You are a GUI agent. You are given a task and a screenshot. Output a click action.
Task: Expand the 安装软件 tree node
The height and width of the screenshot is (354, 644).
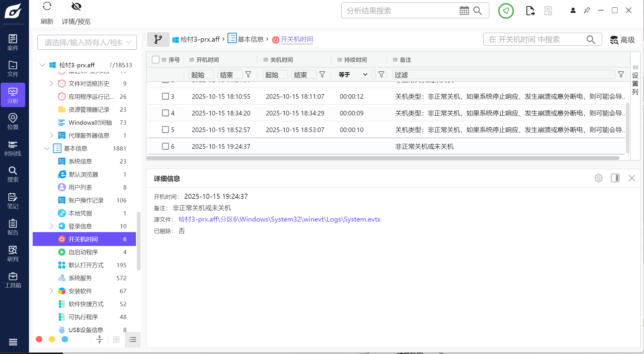(x=51, y=291)
